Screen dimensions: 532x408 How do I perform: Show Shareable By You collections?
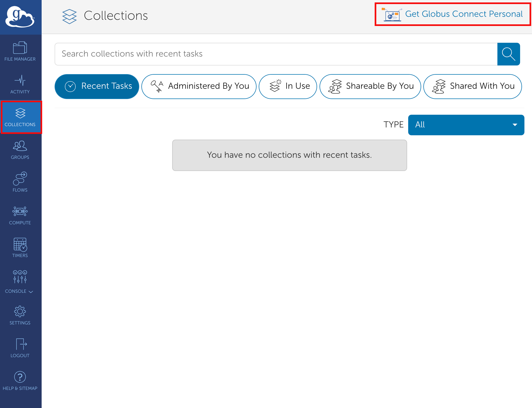(x=370, y=86)
